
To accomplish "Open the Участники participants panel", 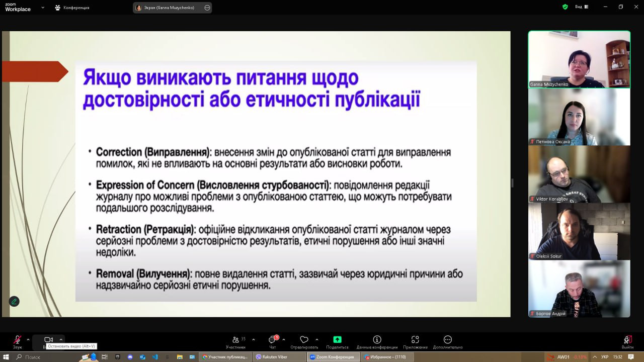I will click(x=235, y=342).
